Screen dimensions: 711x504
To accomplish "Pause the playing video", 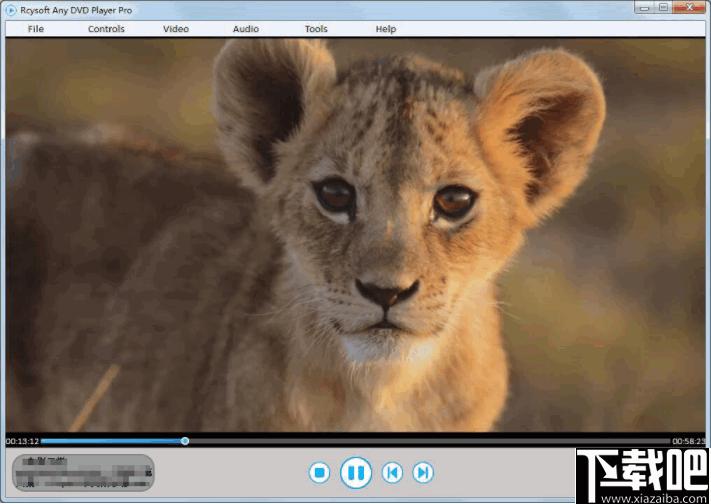I will [355, 472].
